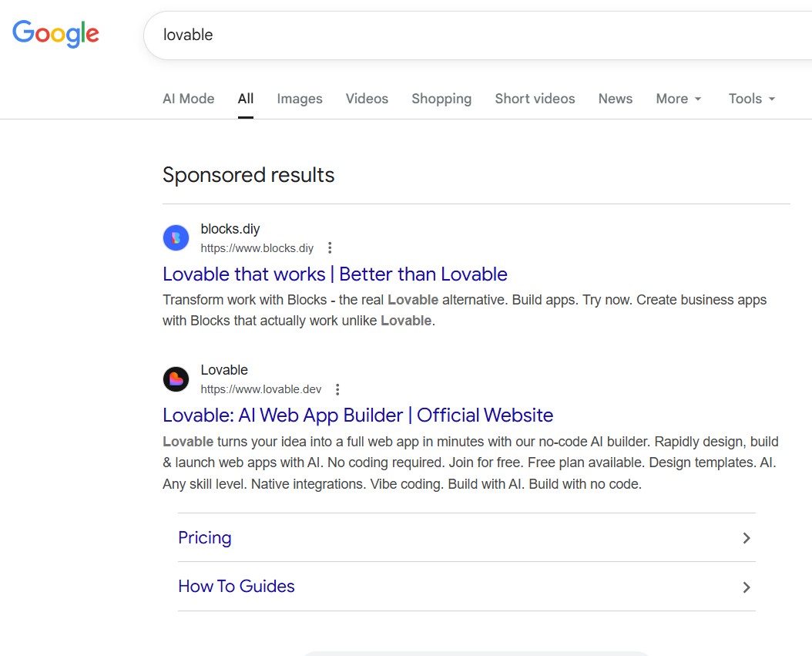Open the Tools dropdown
Viewport: 812px width, 656px height.
click(752, 99)
